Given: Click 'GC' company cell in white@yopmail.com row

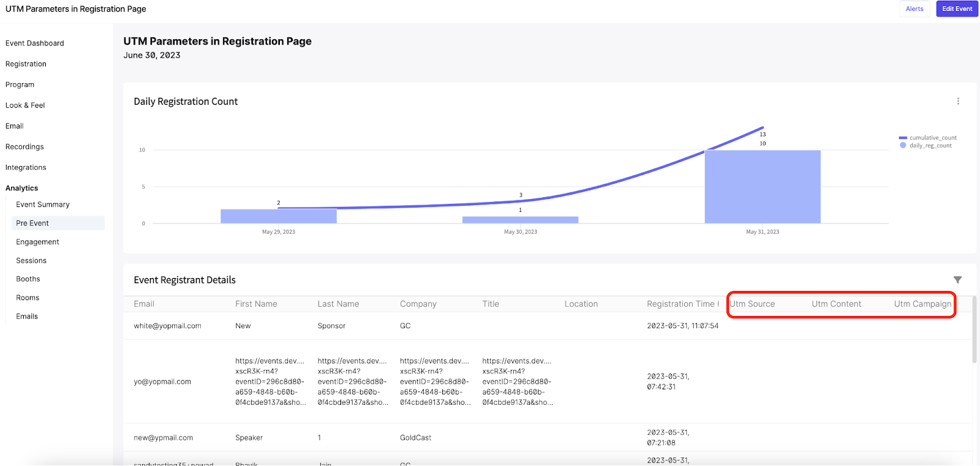Looking at the screenshot, I should click(405, 326).
